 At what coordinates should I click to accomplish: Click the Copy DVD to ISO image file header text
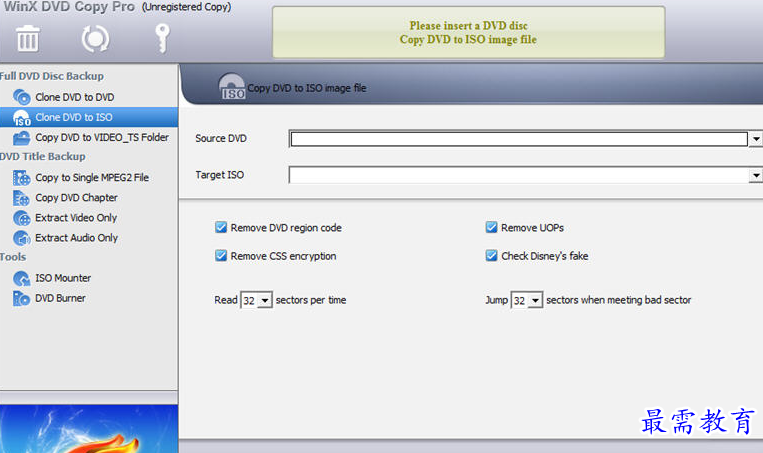(307, 88)
